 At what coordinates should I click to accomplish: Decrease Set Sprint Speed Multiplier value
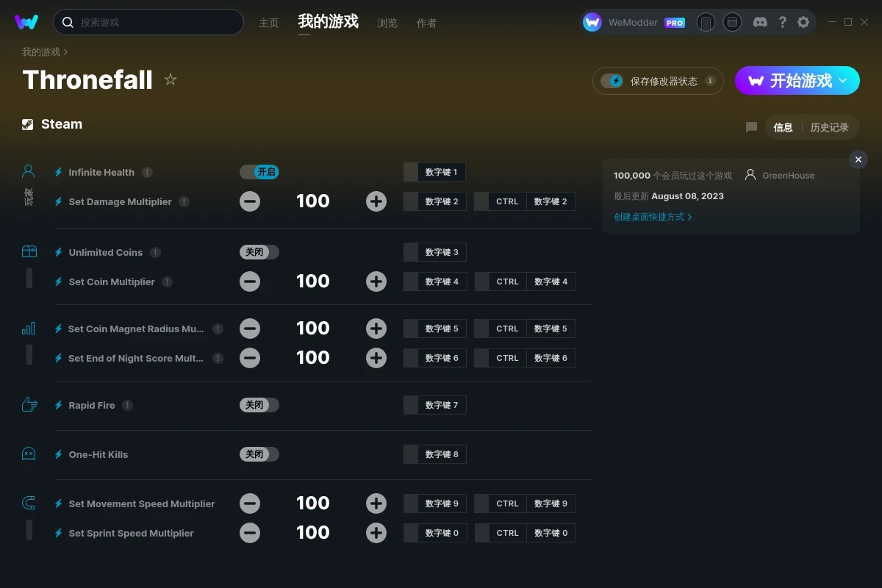click(250, 533)
